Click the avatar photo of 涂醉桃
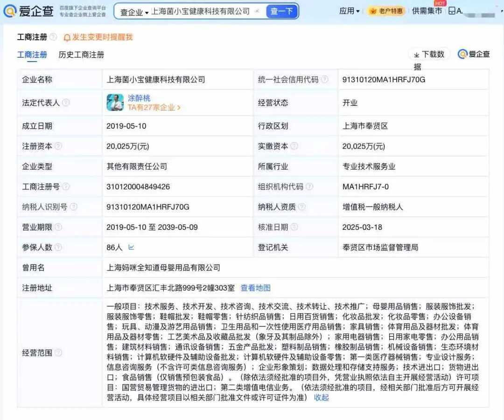Viewport: 504px width, 420px height. 115,103
